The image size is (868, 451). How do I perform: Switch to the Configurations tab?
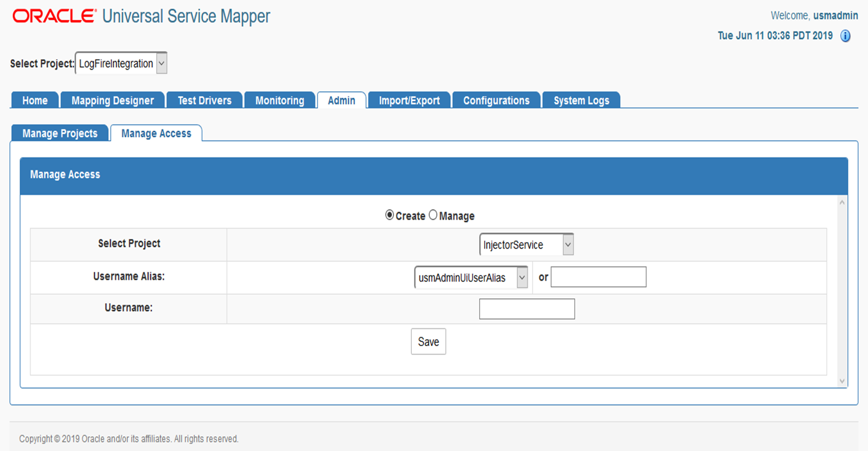[x=496, y=100]
